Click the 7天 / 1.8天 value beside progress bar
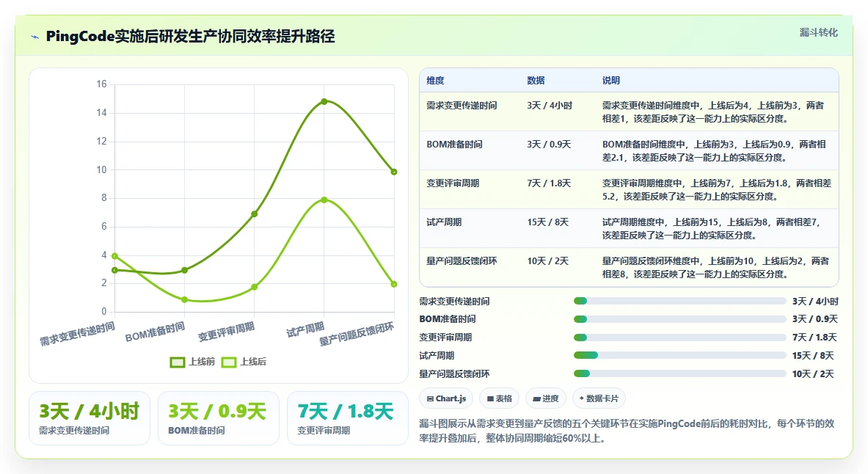Viewport: 868px width, 474px height. pos(814,338)
